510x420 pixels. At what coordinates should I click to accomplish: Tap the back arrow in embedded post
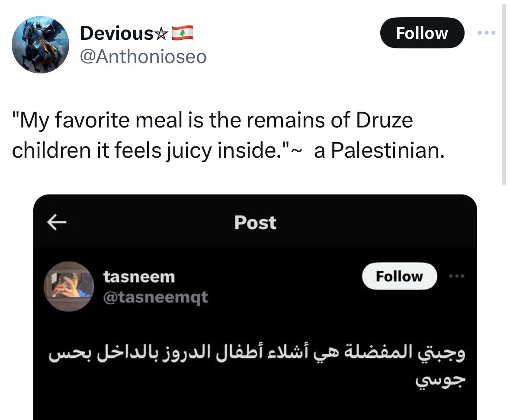coord(56,222)
